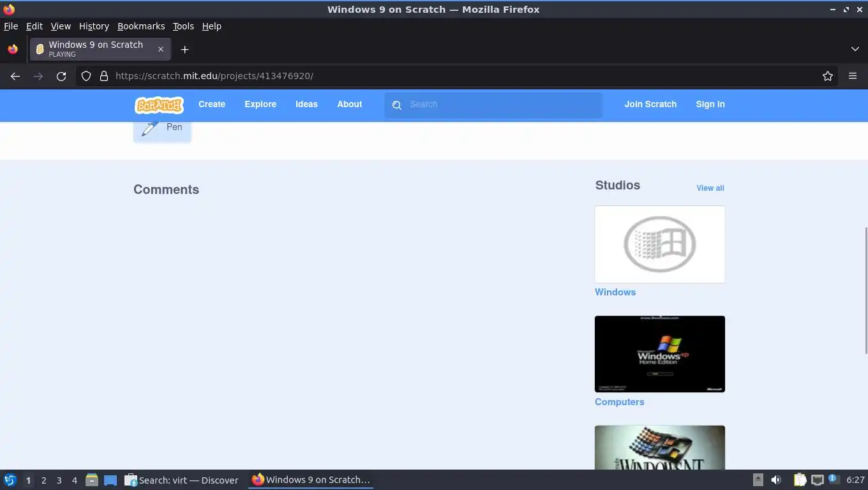Open the Edit menu
This screenshot has height=490, width=868.
(x=34, y=26)
